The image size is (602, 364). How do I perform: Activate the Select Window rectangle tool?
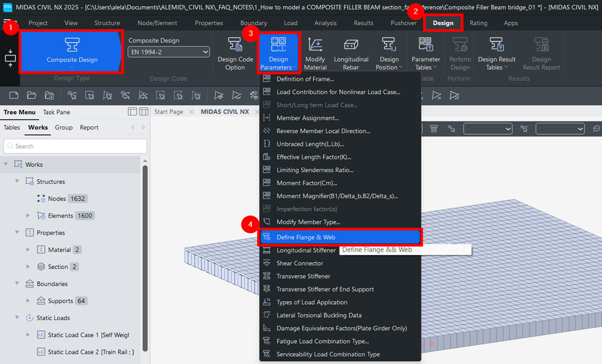pyautogui.click(x=89, y=95)
